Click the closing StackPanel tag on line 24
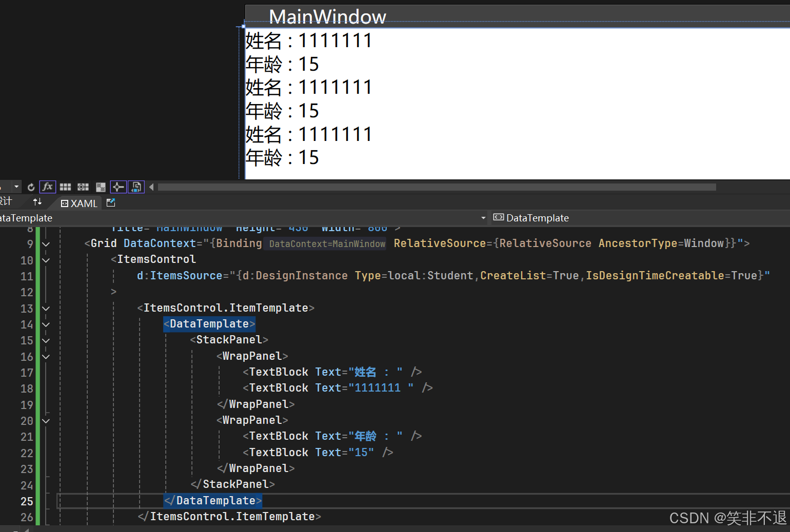 pos(232,484)
